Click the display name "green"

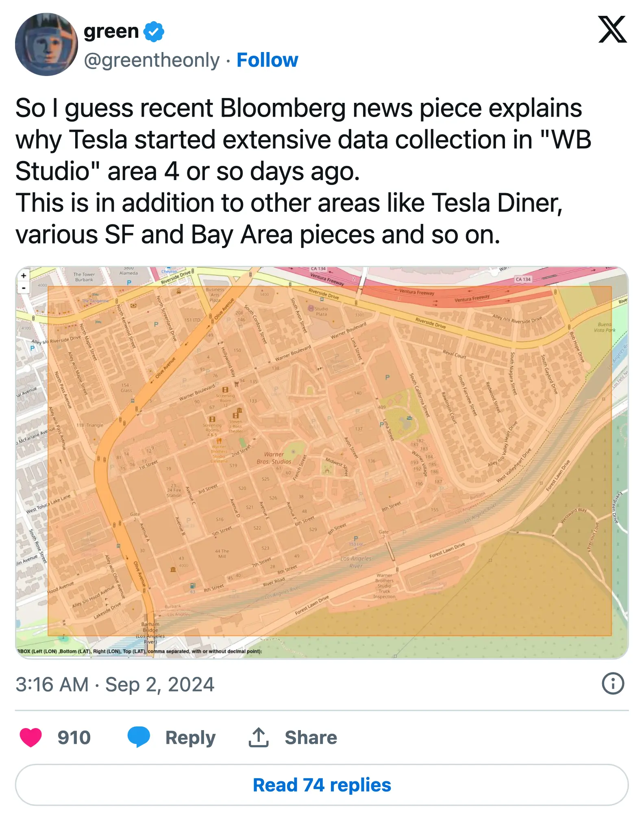click(111, 31)
